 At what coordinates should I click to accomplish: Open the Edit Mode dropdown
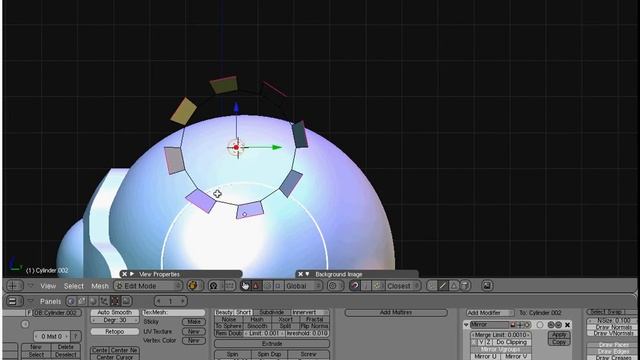point(148,286)
